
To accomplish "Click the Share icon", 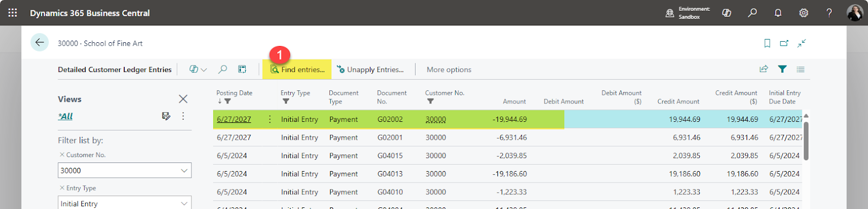I will point(763,69).
